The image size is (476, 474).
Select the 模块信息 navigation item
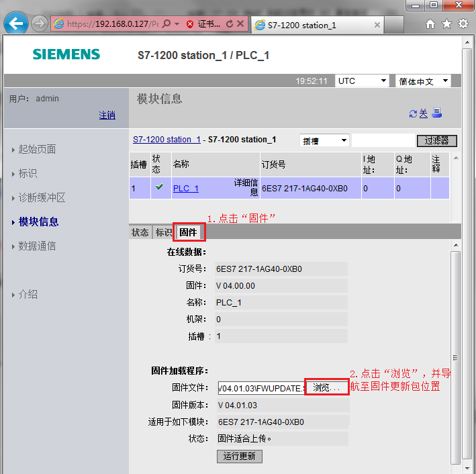pyautogui.click(x=38, y=222)
